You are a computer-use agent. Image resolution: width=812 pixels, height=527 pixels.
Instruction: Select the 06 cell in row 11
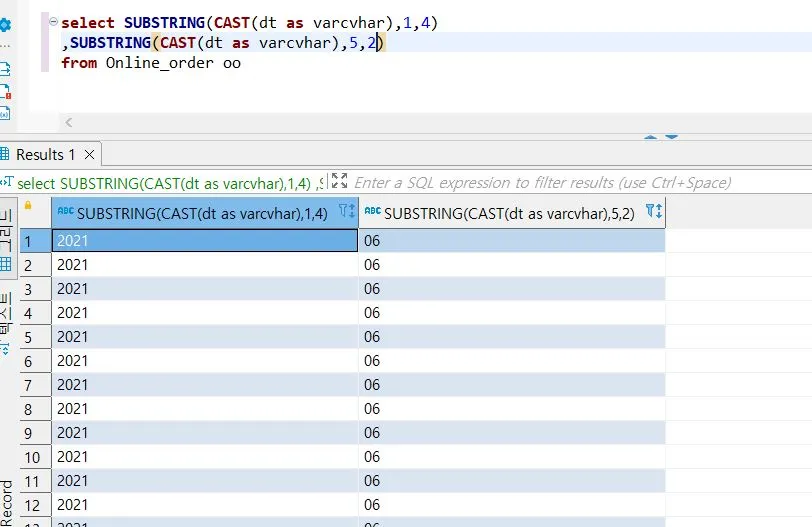[512, 481]
